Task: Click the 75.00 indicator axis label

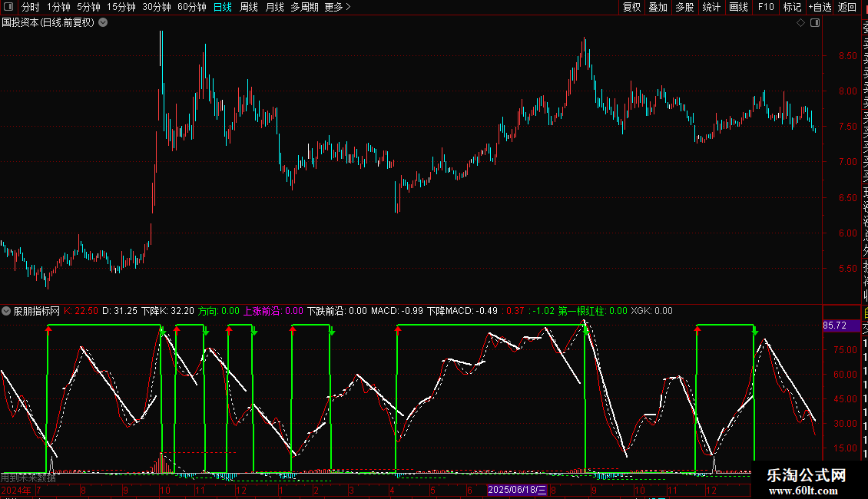Action: pos(845,349)
